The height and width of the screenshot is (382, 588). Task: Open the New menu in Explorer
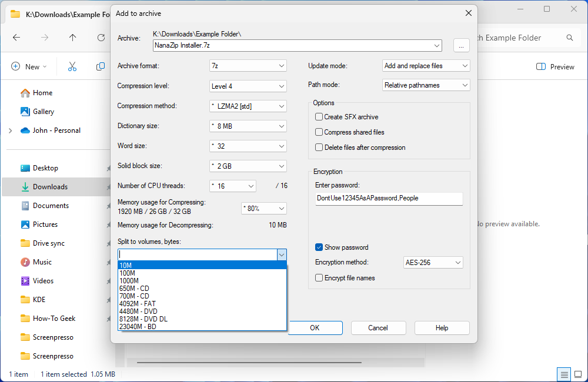tap(29, 66)
